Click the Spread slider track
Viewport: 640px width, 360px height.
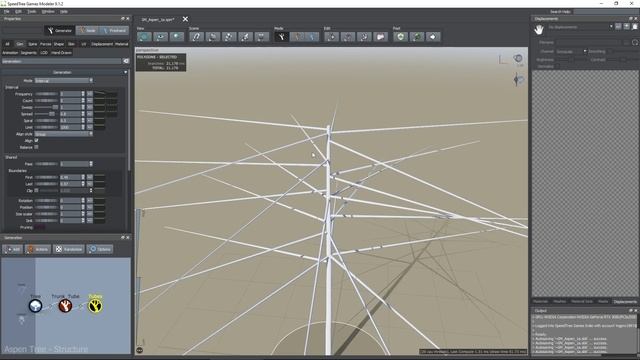click(x=47, y=114)
